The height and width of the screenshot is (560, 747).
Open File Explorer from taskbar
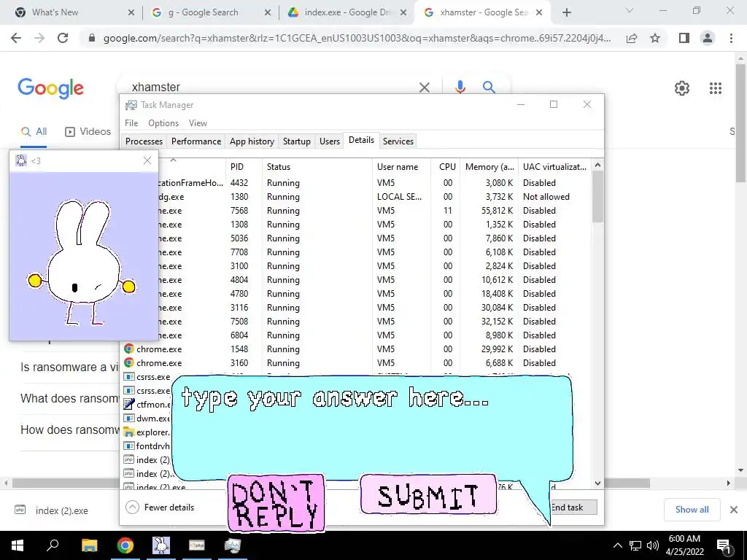point(89,545)
